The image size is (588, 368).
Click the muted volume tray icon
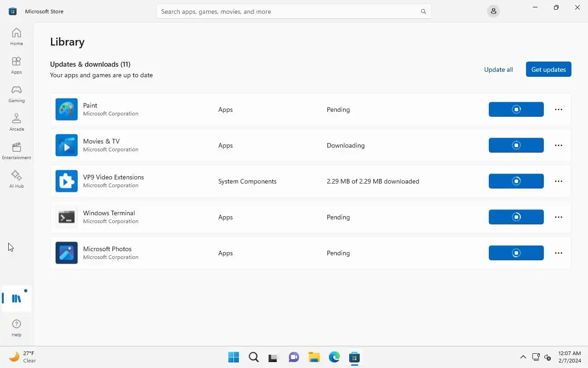[x=548, y=357]
